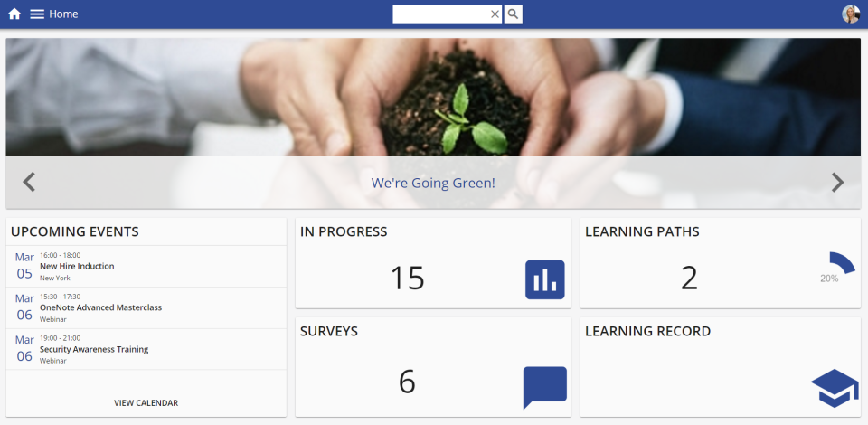Click the Learning Paths heading
Screen dimensions: 868x425
(x=642, y=231)
